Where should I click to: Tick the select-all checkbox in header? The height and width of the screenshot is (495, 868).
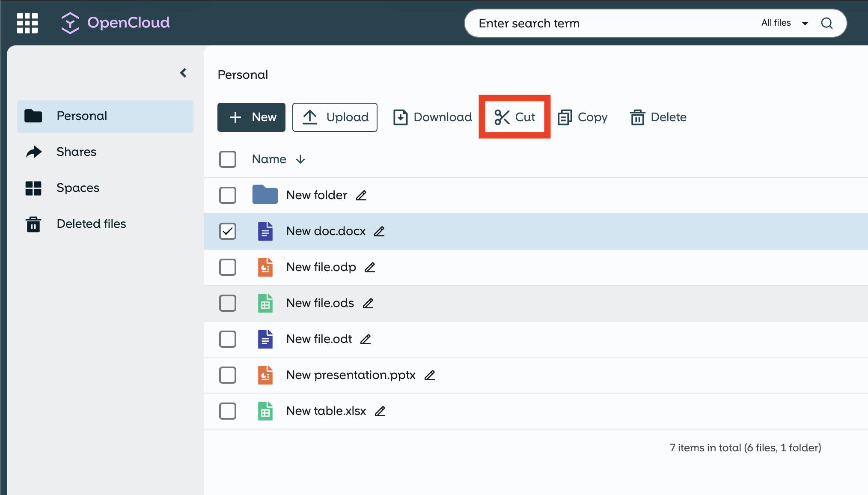click(228, 159)
